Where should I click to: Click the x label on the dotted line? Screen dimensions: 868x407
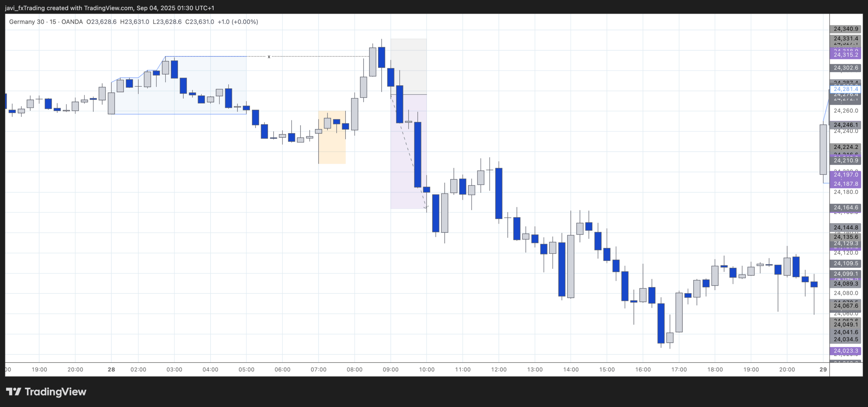click(269, 57)
